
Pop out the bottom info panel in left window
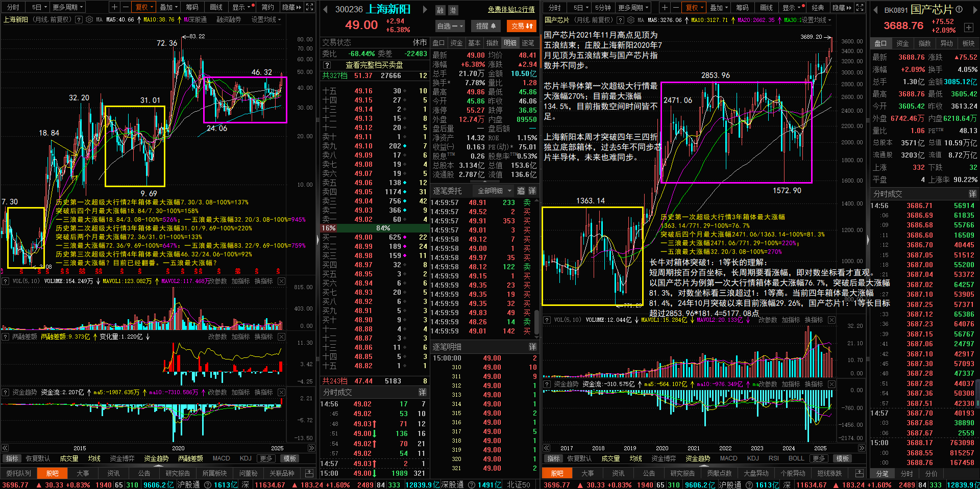point(309,473)
